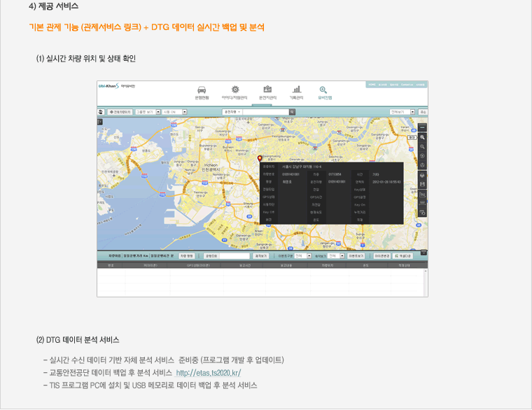Open the gear icon 아이디/차량관리 menu
Screen dimensions: 532x410
click(x=234, y=92)
